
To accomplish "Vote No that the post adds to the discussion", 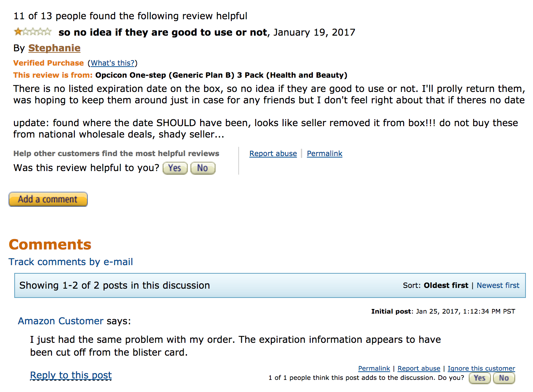I will tap(504, 378).
